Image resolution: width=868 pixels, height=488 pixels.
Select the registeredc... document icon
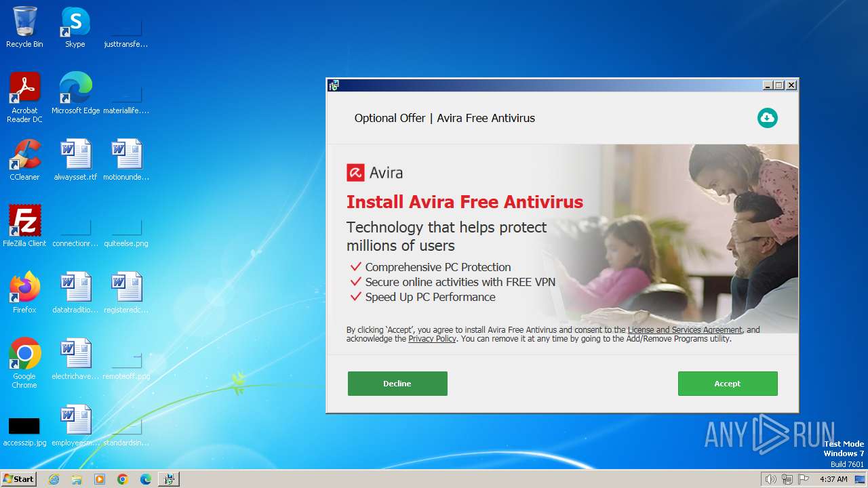coord(126,293)
